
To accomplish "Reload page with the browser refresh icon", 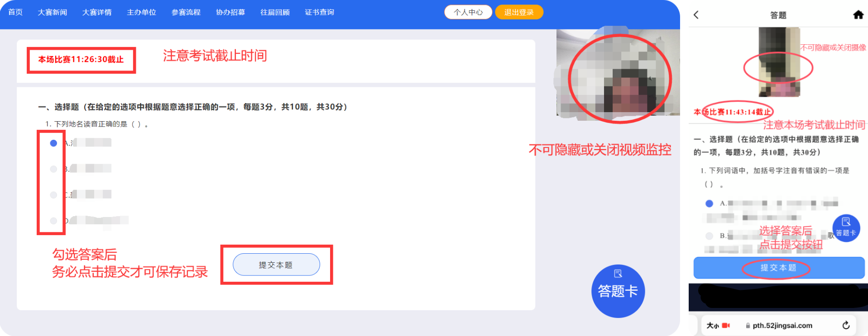I will 845,325.
